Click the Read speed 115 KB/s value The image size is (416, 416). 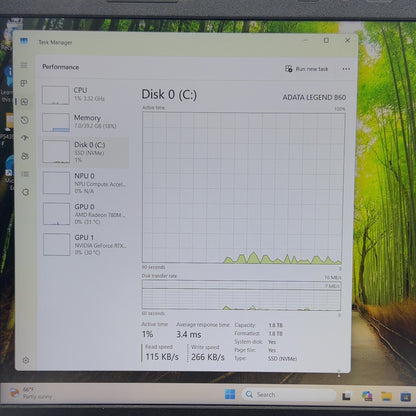point(162,357)
